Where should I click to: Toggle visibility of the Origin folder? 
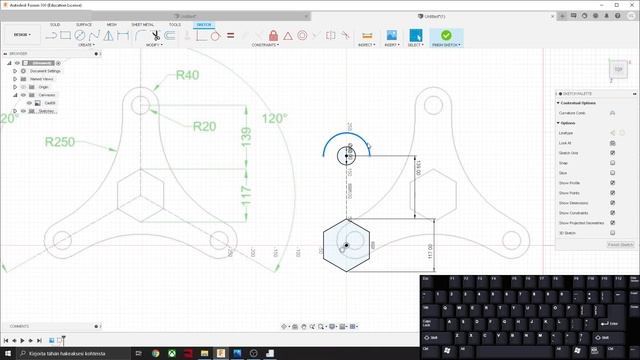pos(23,87)
